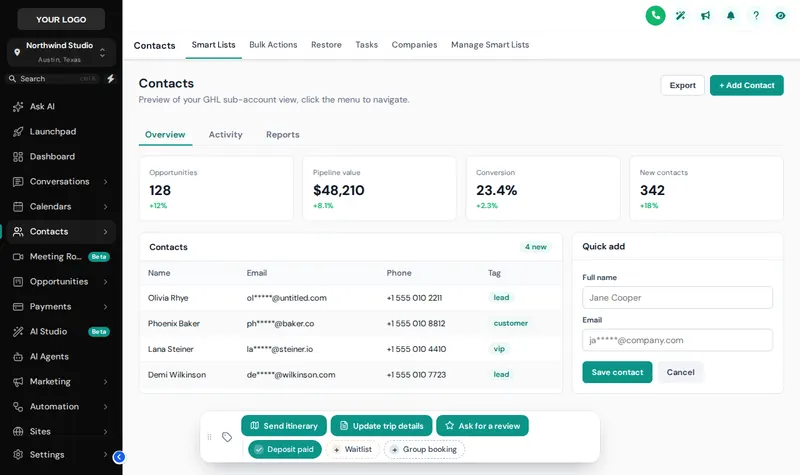The width and height of the screenshot is (800, 475).
Task: Click Ask for a review button
Action: (482, 426)
